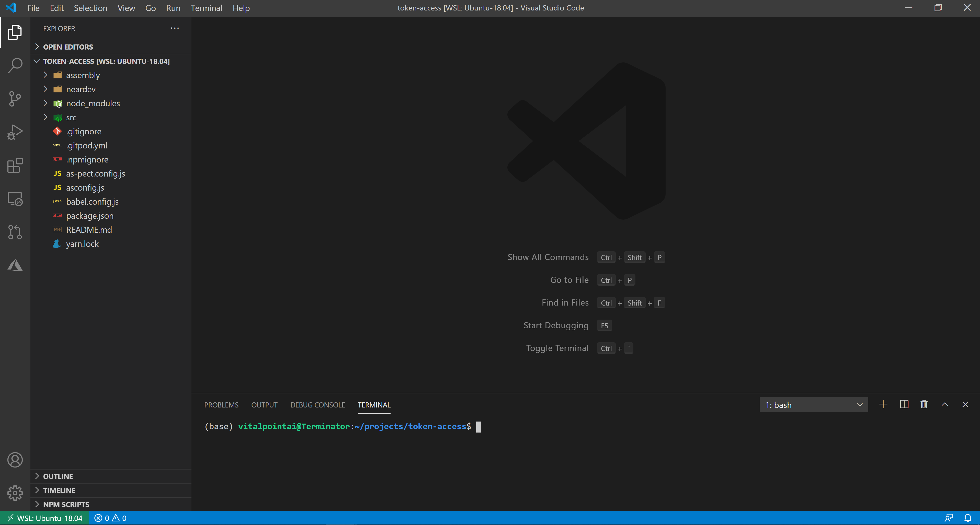Open the Selection menu

(x=90, y=8)
